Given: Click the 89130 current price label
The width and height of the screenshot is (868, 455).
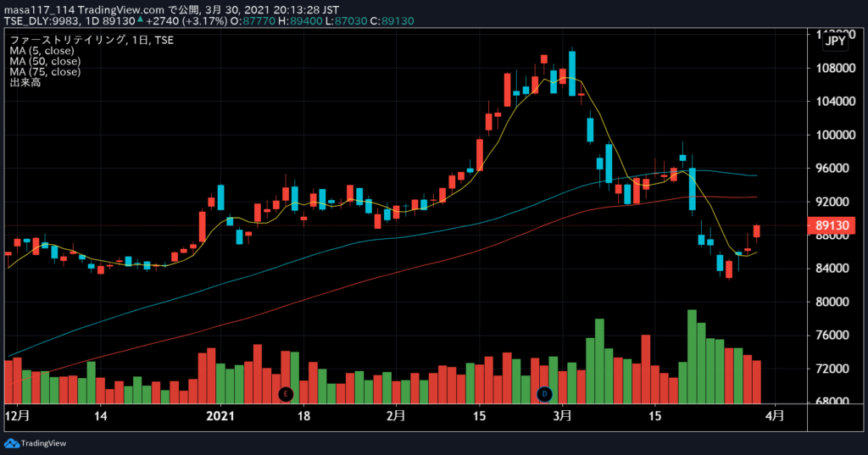Looking at the screenshot, I should [x=832, y=225].
